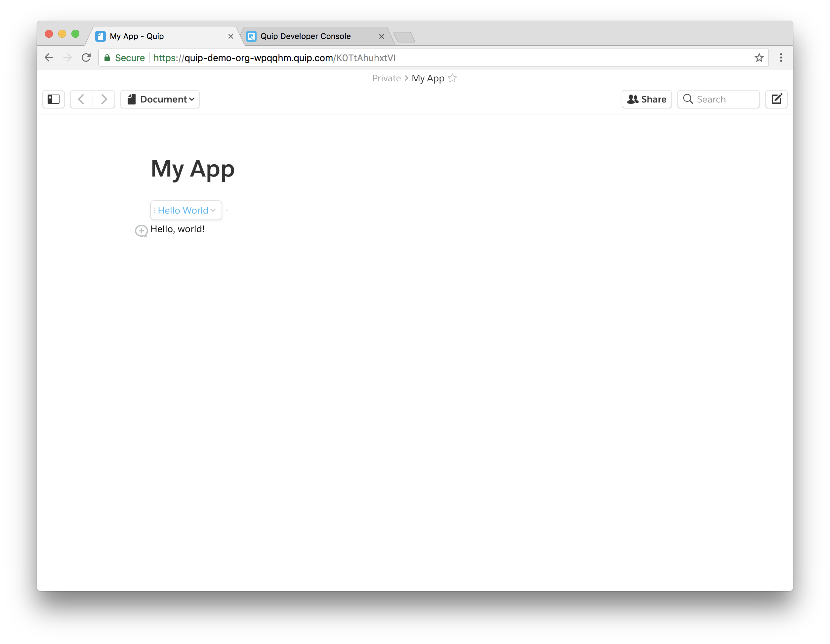The height and width of the screenshot is (644, 830).
Task: Toggle the Quip sidebar panel icon
Action: pyautogui.click(x=54, y=100)
